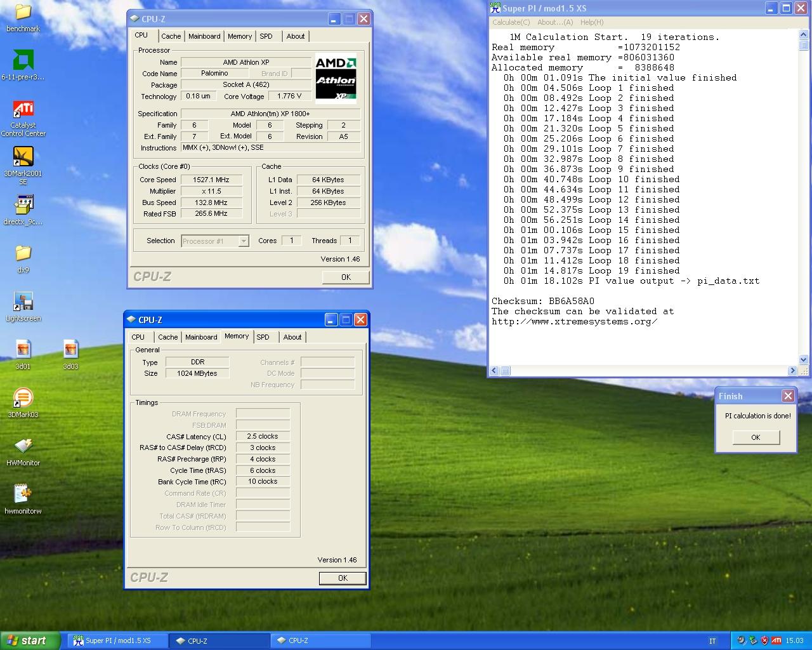Viewport: 812px width, 650px height.
Task: Click the Core Speed 1527.1 MHz field
Action: (x=211, y=180)
